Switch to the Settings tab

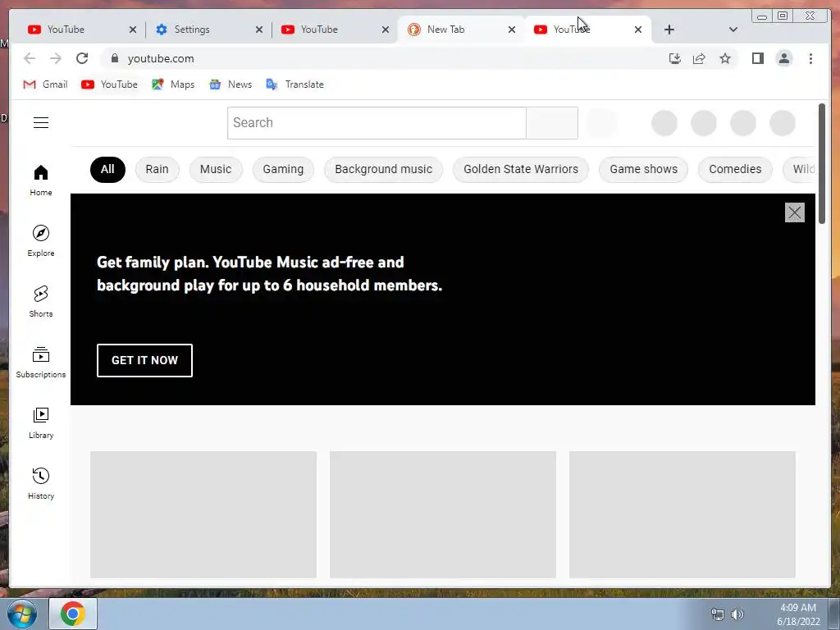(x=208, y=30)
